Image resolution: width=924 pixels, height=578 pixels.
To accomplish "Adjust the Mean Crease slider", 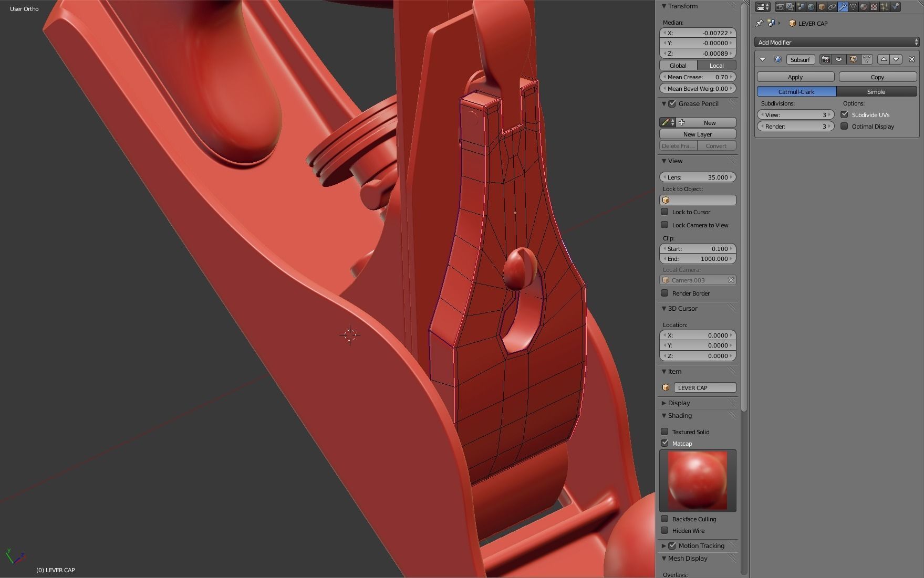I will pyautogui.click(x=698, y=77).
